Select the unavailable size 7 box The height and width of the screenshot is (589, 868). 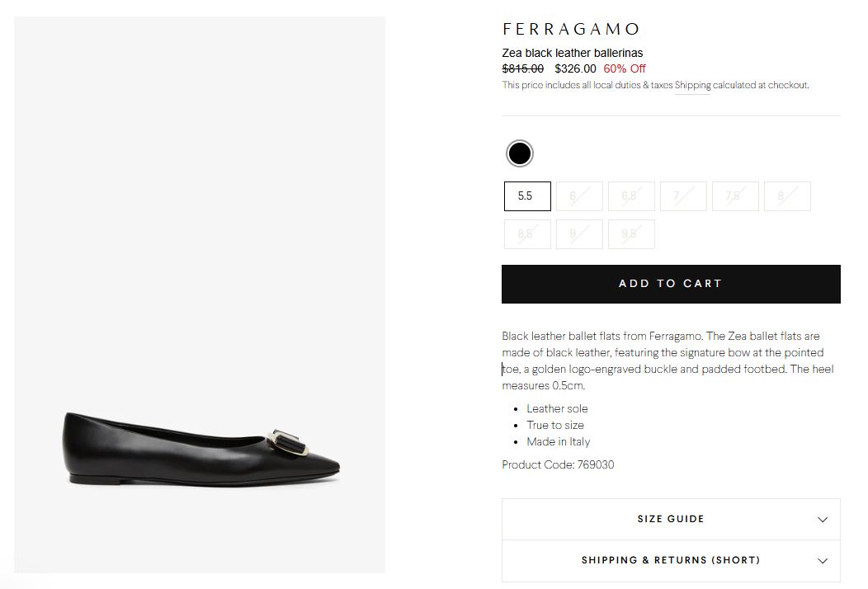tap(683, 196)
